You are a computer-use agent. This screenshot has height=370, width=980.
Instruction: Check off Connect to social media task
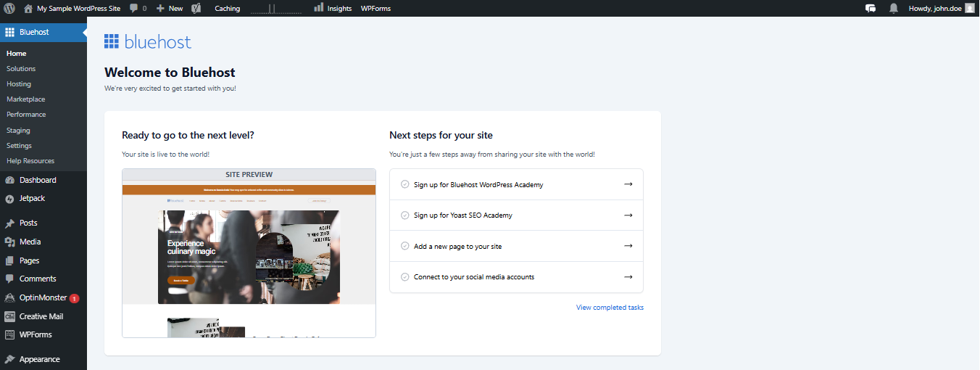pyautogui.click(x=404, y=277)
